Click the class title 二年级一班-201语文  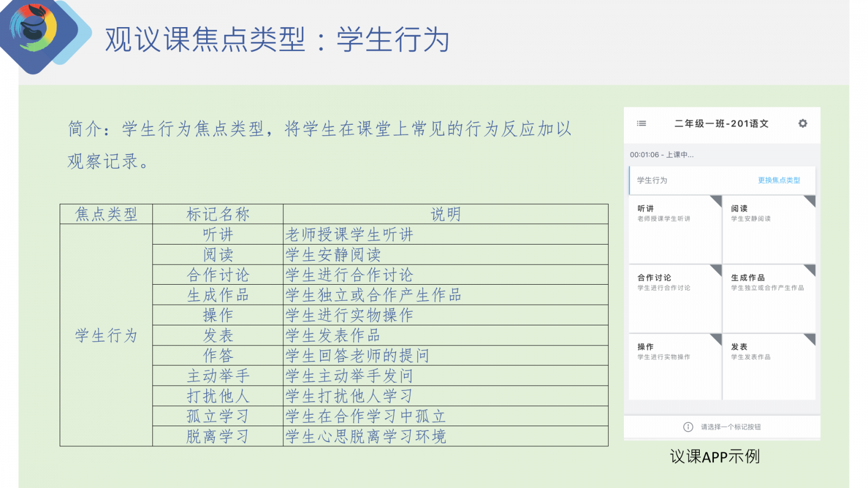tap(721, 124)
